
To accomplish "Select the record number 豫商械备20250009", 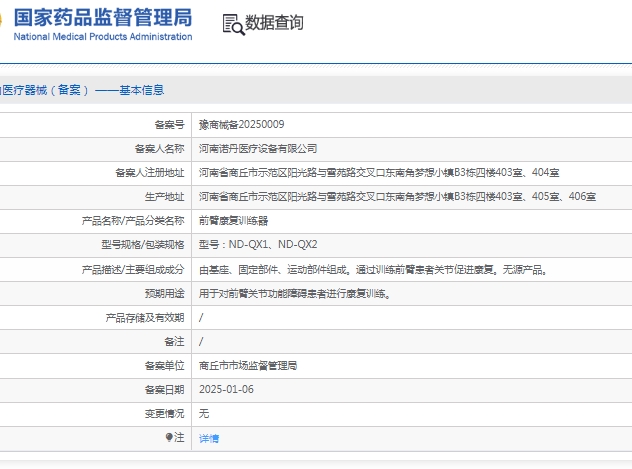I will click(241, 125).
